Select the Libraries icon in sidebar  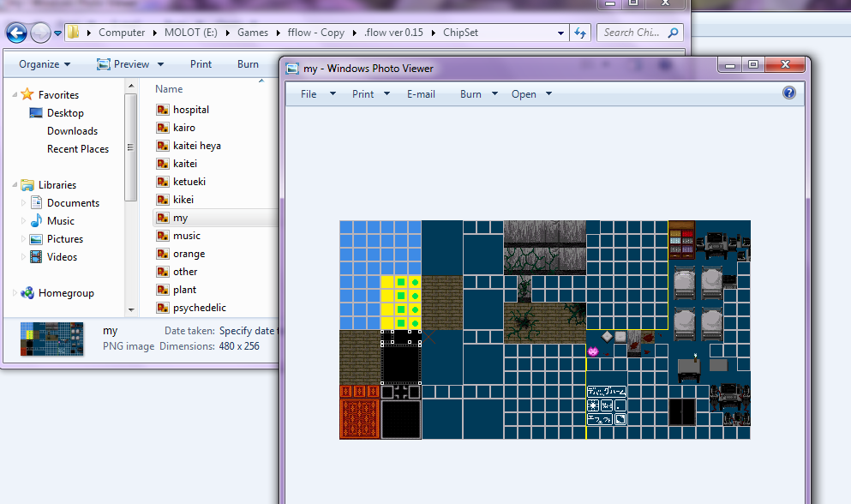(x=27, y=184)
